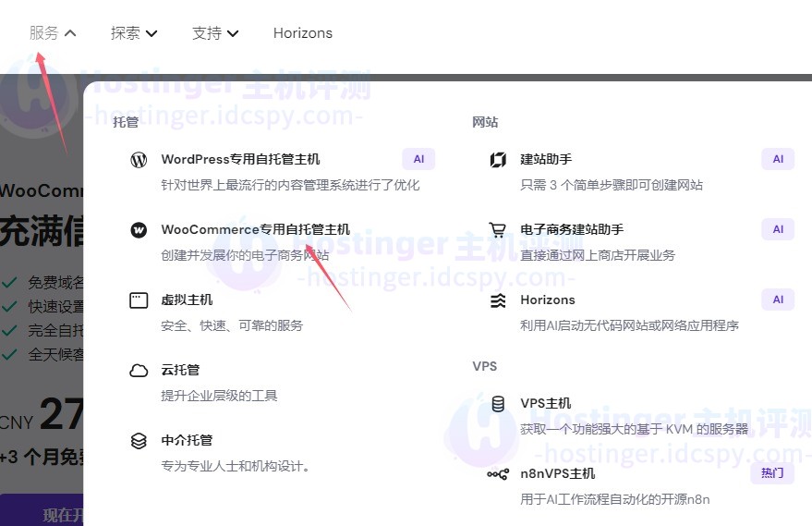Image resolution: width=812 pixels, height=526 pixels.
Task: Select the virtual hosting window icon
Action: (x=139, y=300)
